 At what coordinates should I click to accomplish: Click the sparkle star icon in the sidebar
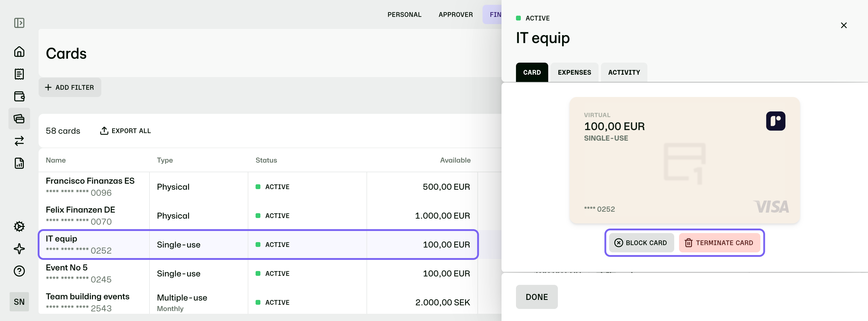point(19,249)
